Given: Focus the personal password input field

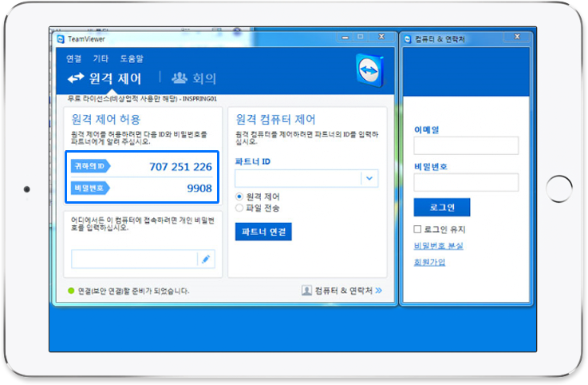Looking at the screenshot, I should pyautogui.click(x=134, y=259).
